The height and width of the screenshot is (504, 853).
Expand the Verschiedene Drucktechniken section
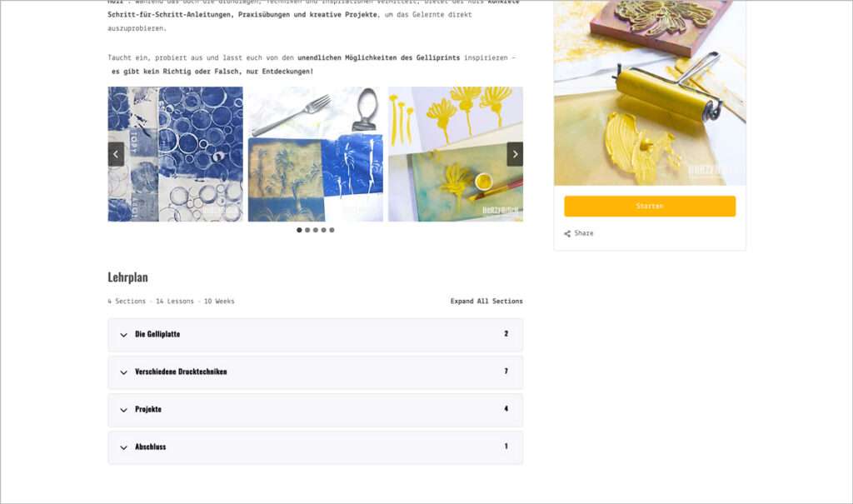pos(316,372)
